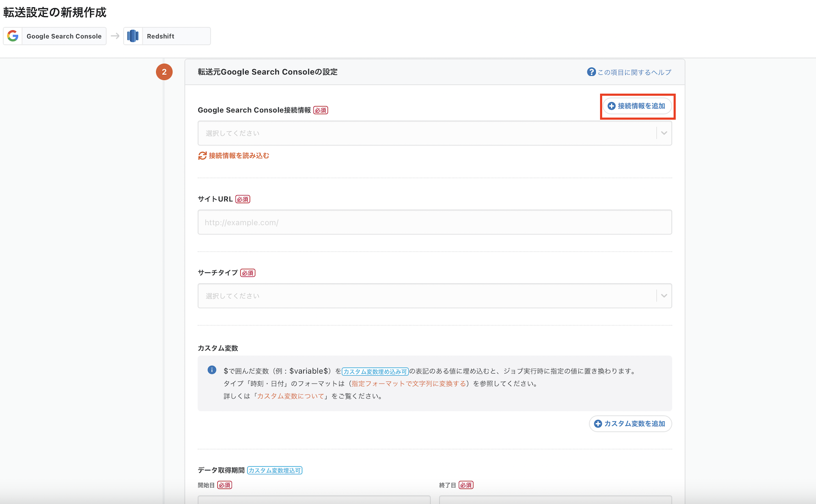This screenshot has height=504, width=816.
Task: Click the 転送設定の新規作成 page title
Action: [55, 12]
